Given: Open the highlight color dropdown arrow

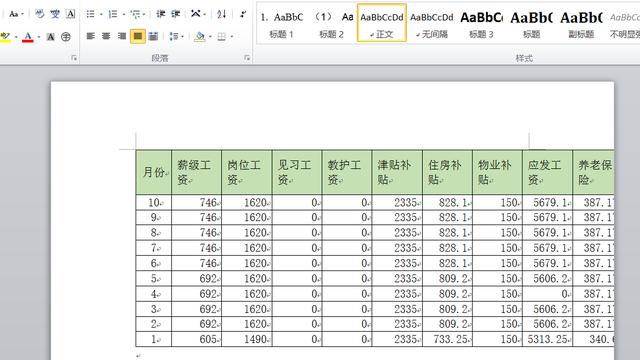Looking at the screenshot, I should (x=16, y=37).
